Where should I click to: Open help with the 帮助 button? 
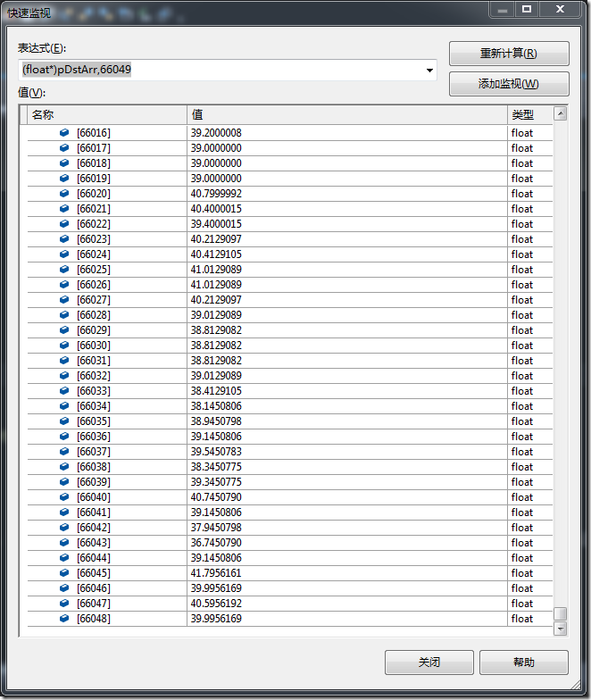(x=523, y=662)
